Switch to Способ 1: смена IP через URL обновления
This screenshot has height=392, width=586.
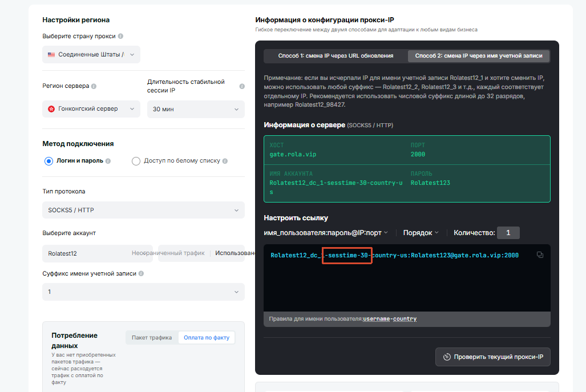pos(336,56)
